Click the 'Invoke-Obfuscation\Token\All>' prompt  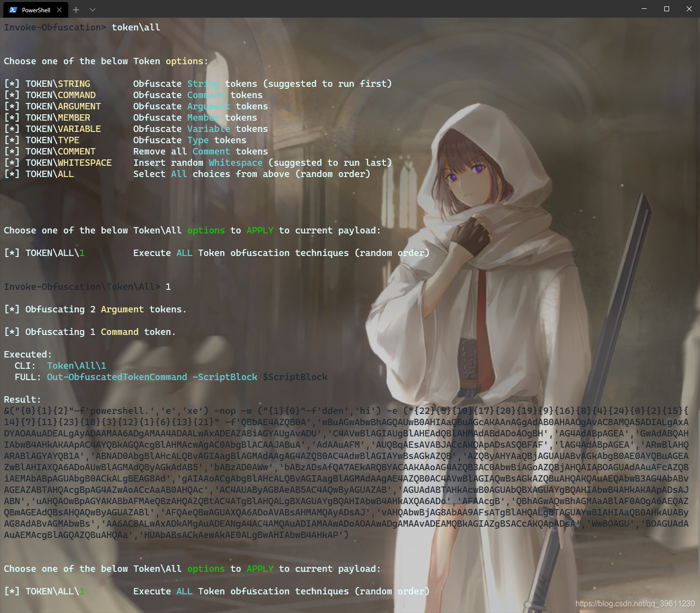82,287
